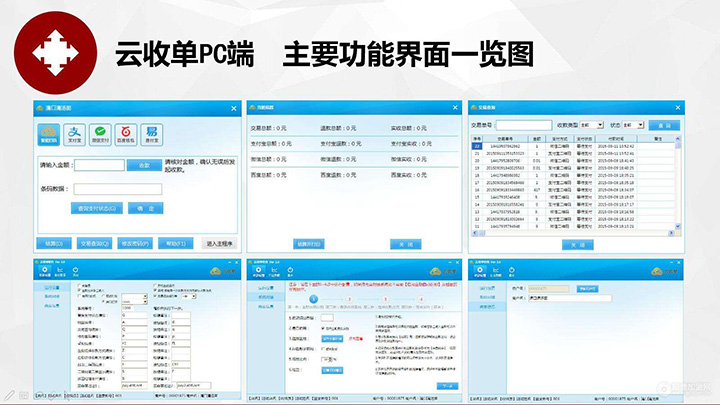Click the aggregate QR code cloud icon
The image size is (720, 405).
[49, 133]
